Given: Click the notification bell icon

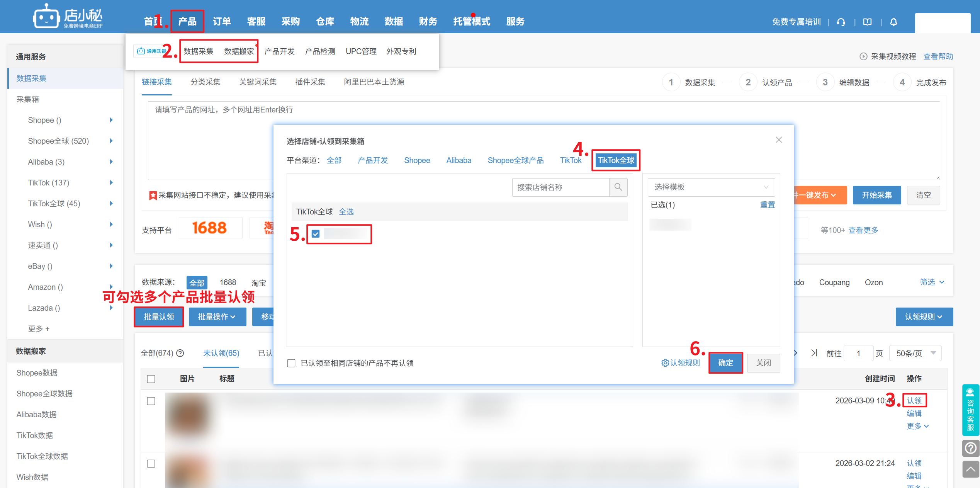Looking at the screenshot, I should pos(893,22).
